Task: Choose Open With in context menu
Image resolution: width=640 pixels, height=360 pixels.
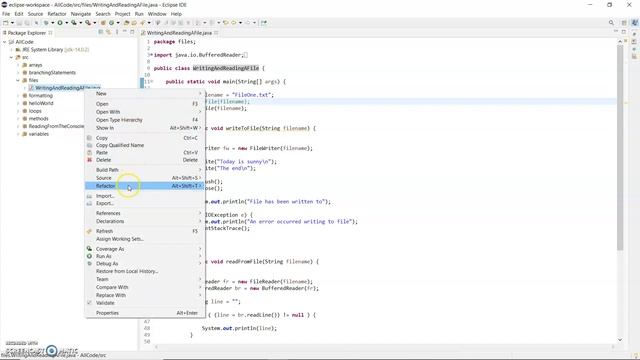Action: click(x=144, y=112)
